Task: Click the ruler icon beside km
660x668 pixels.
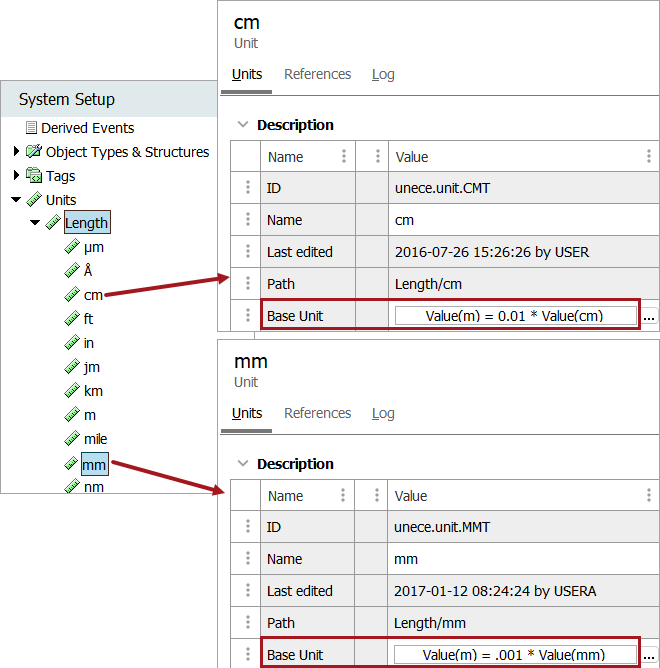Action: click(x=72, y=390)
